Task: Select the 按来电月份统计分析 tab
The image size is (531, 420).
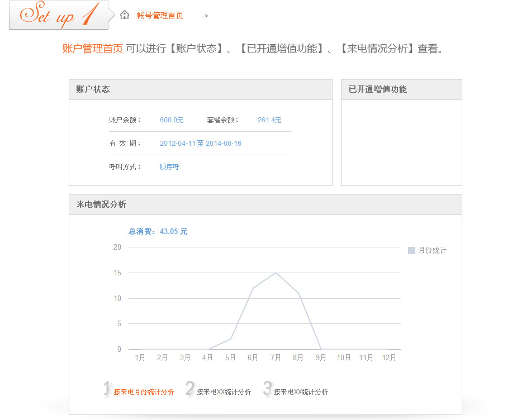Action: click(144, 392)
